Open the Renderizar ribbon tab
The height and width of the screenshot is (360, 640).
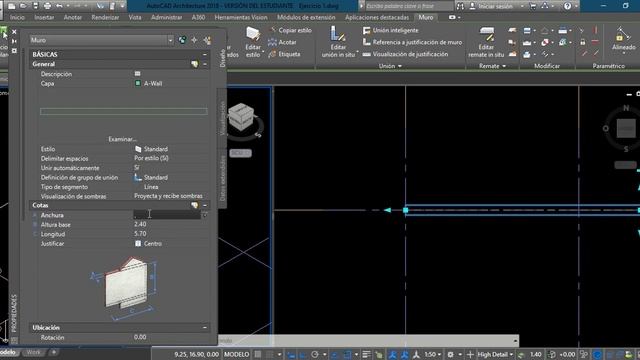coord(105,17)
